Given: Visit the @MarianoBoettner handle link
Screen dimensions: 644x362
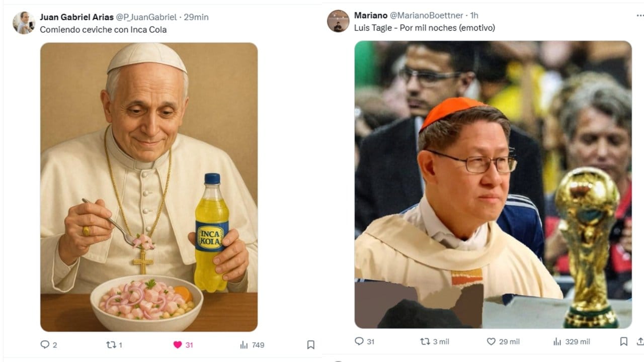Looking at the screenshot, I should (x=427, y=16).
